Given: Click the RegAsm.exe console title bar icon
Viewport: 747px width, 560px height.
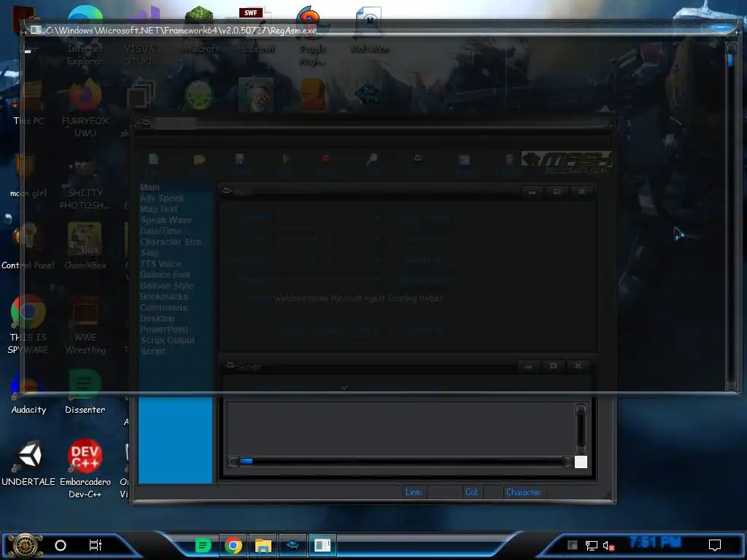Looking at the screenshot, I should [x=36, y=30].
